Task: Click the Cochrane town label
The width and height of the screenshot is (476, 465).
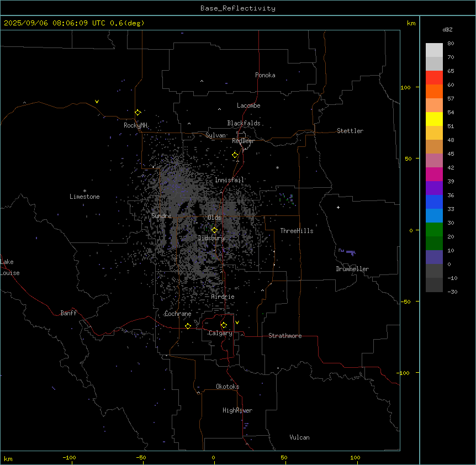Action: [x=178, y=314]
